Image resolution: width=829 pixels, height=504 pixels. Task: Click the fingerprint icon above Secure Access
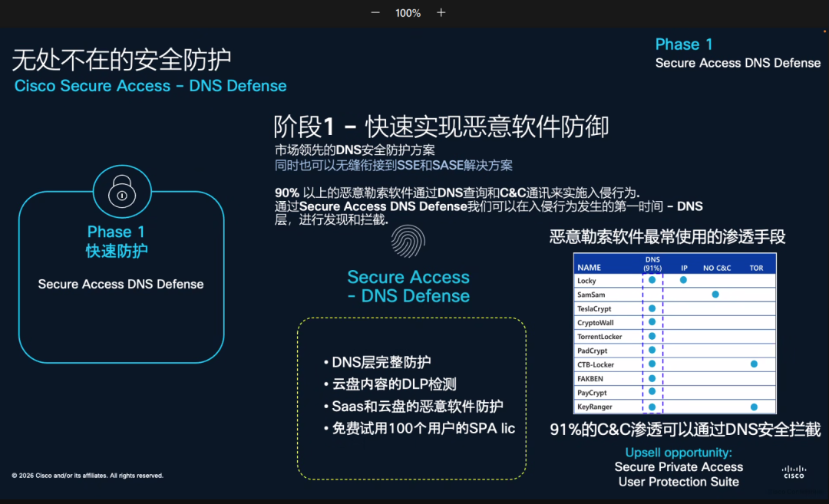tap(408, 242)
